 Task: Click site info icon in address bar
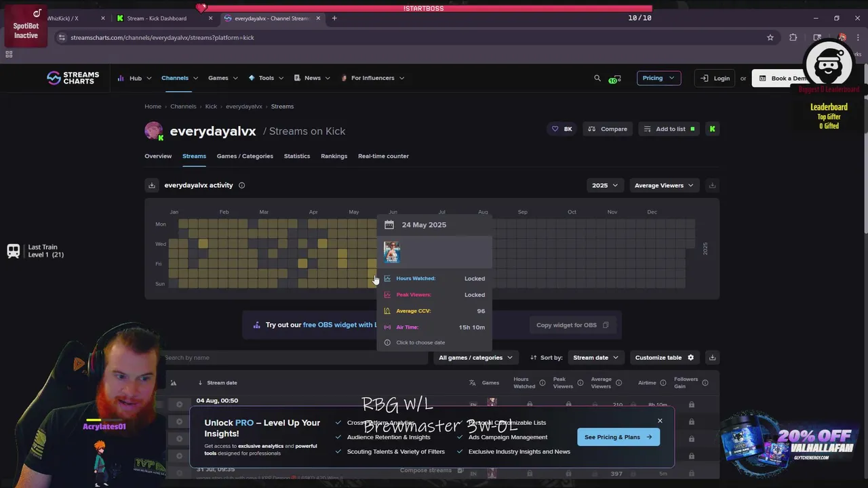click(62, 37)
